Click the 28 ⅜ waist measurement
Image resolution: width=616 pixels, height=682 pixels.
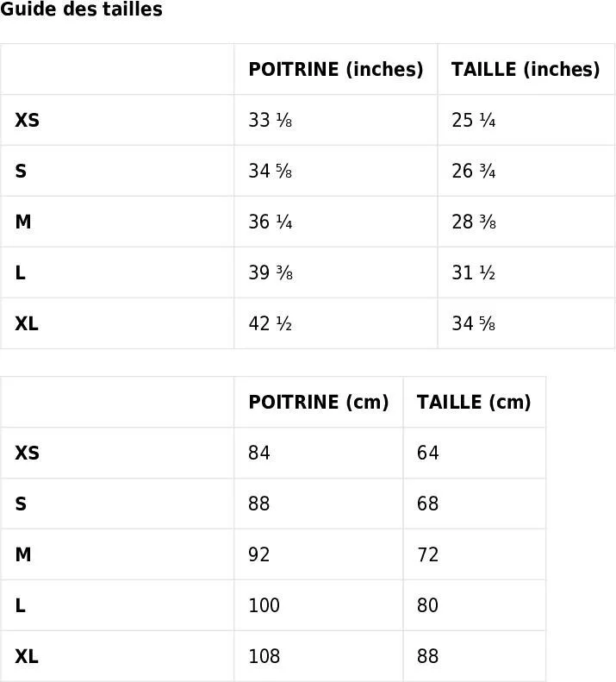tap(473, 222)
